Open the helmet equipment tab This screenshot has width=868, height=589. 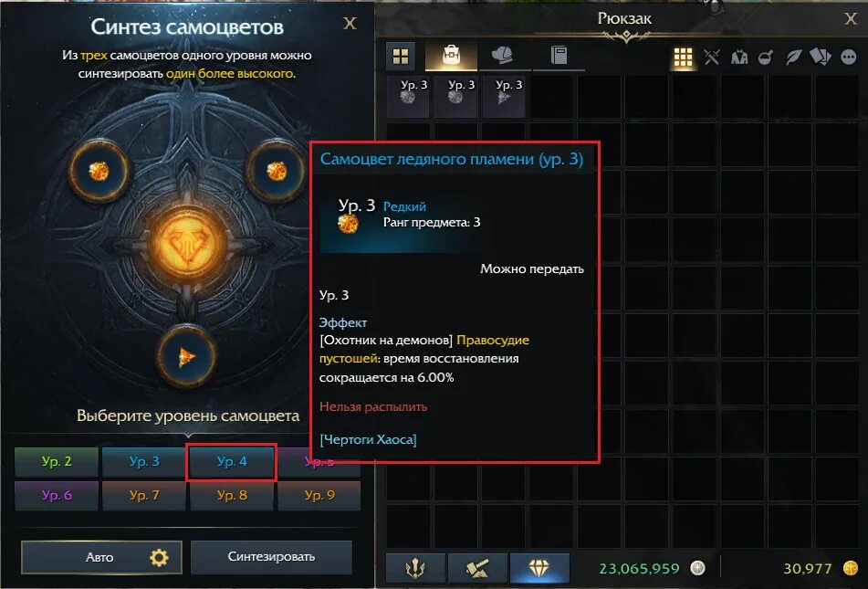[503, 56]
